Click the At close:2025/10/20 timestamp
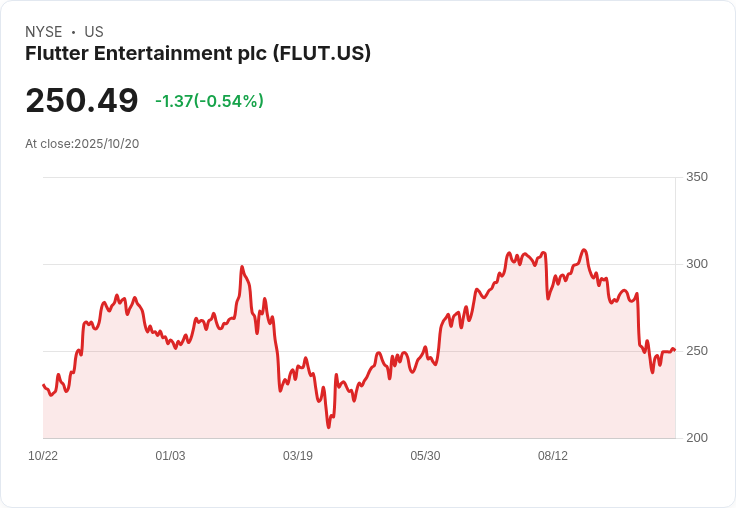Viewport: 736px width, 508px height. click(x=82, y=144)
